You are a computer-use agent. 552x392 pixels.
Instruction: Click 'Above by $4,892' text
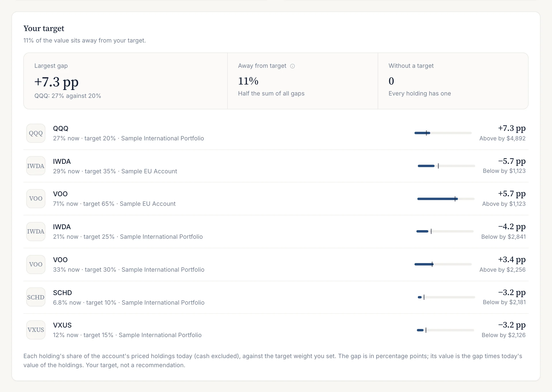(x=502, y=138)
